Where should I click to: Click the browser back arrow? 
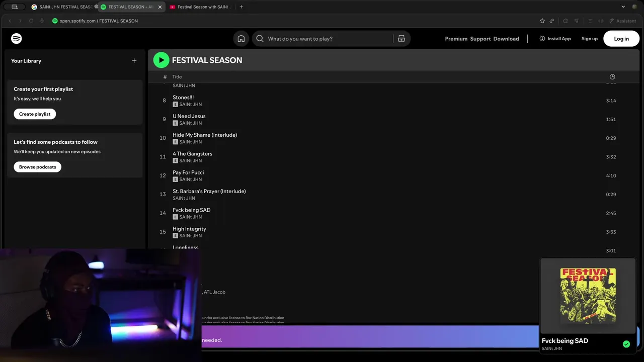[10, 21]
